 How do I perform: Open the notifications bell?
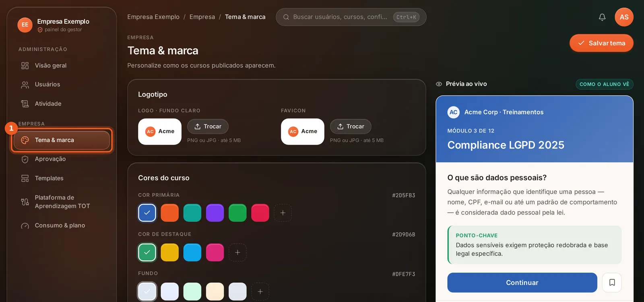602,17
